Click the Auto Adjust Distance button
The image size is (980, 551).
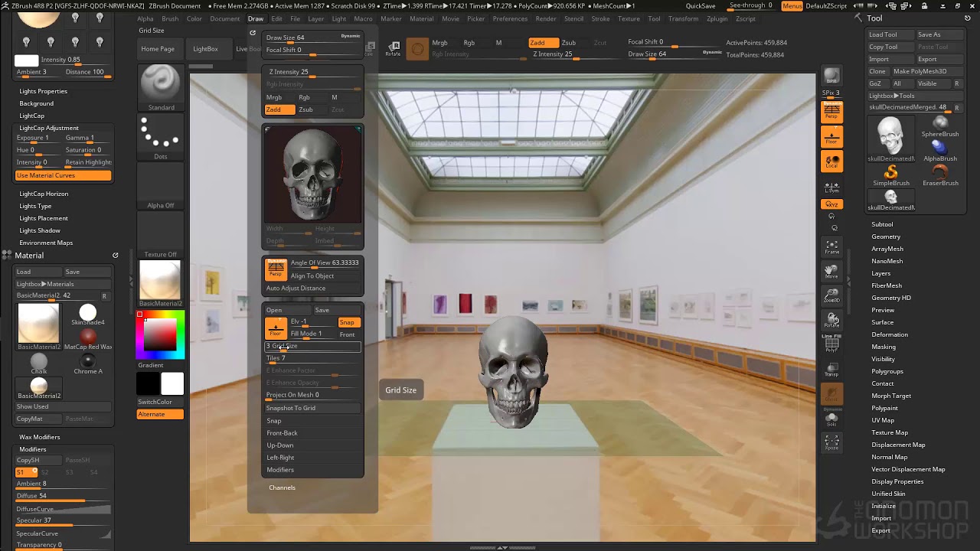click(312, 289)
